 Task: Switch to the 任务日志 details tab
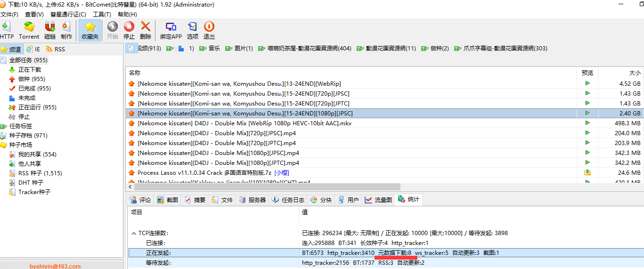tap(288, 200)
